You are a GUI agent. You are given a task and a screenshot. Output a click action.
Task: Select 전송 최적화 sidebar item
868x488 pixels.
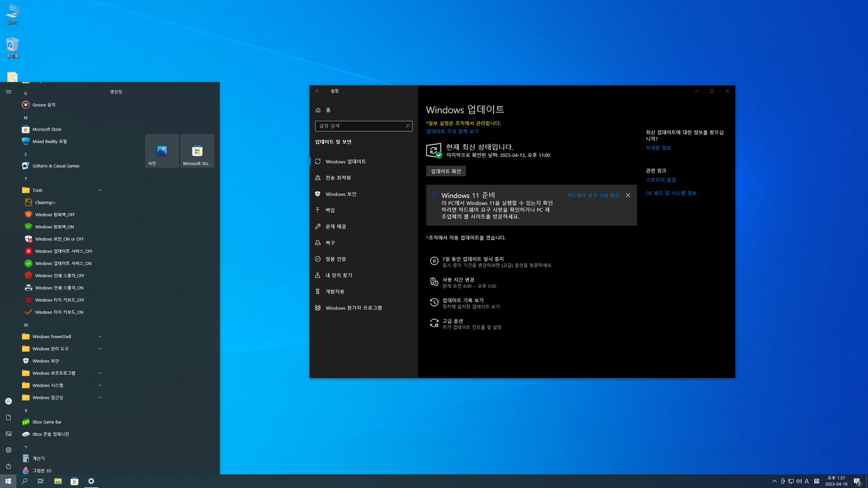(x=364, y=178)
